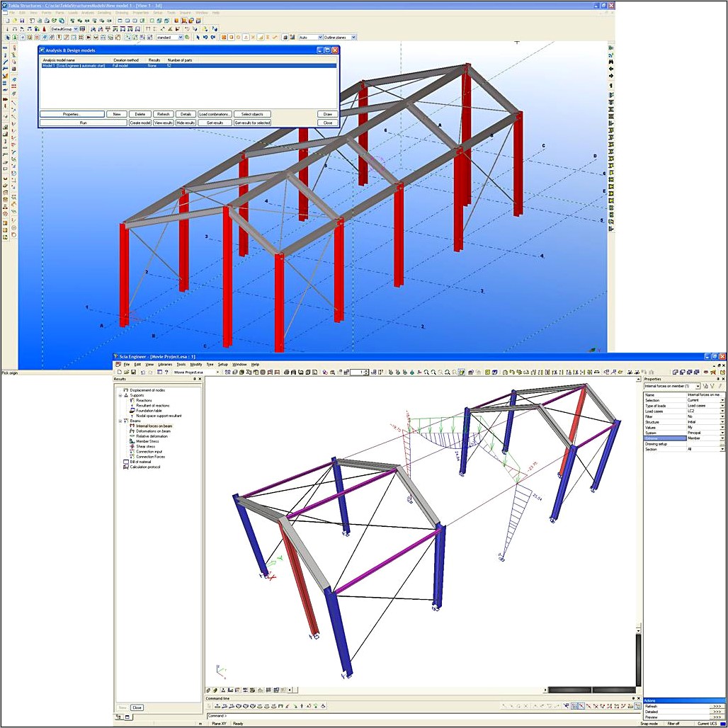Open Outline planes dropdown in Tekla toolbar
Screen dimensions: 728x728
point(354,37)
